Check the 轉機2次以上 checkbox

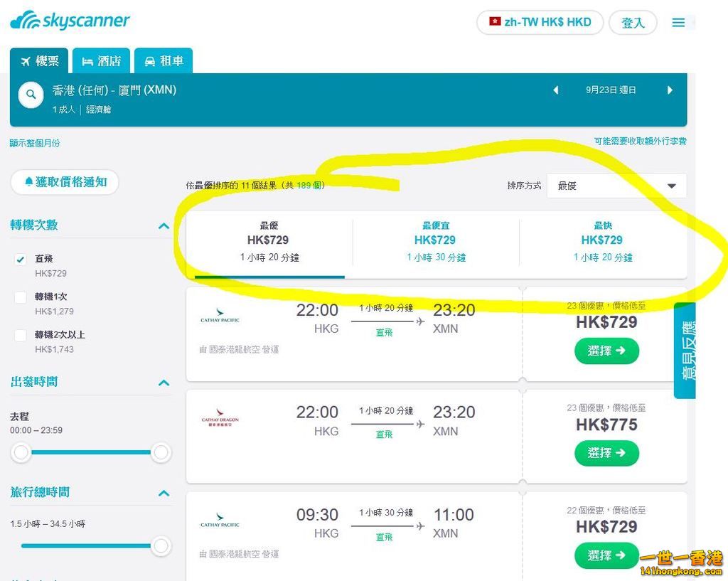[x=21, y=336]
